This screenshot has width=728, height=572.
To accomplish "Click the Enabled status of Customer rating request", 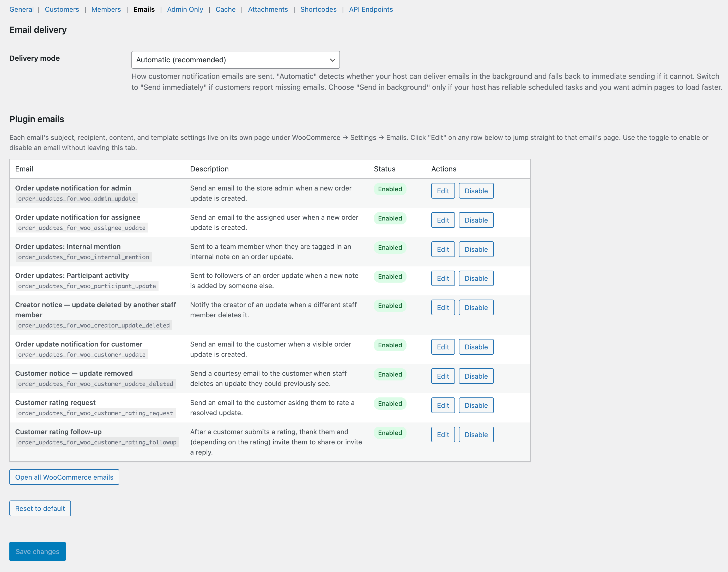I will click(x=390, y=403).
